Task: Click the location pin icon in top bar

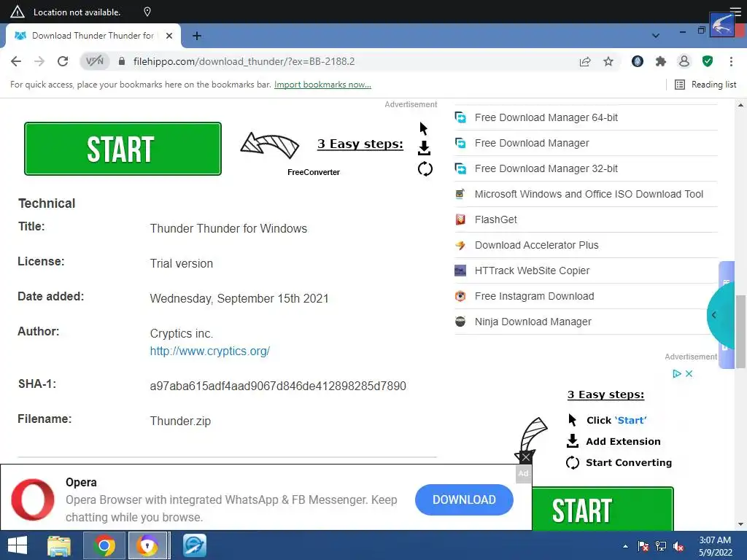Action: click(147, 12)
